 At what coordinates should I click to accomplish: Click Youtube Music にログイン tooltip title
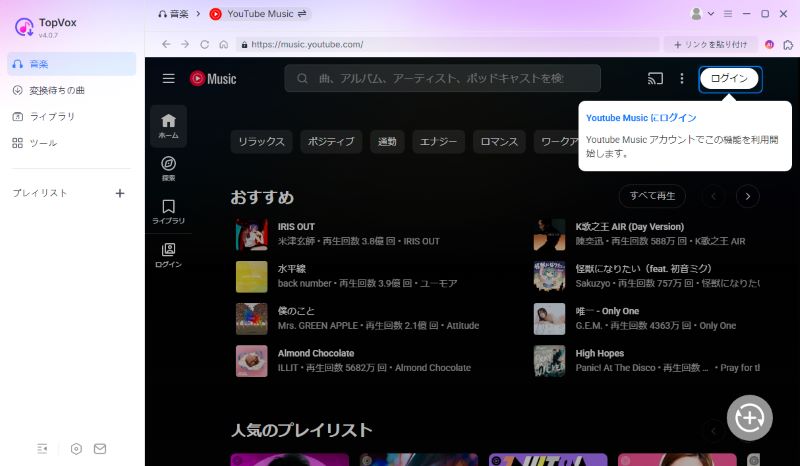coord(641,118)
